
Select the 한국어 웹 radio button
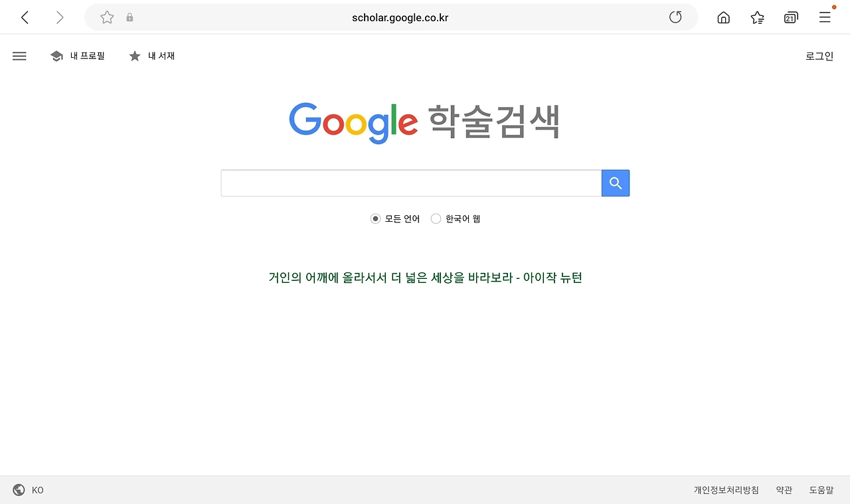coord(436,218)
